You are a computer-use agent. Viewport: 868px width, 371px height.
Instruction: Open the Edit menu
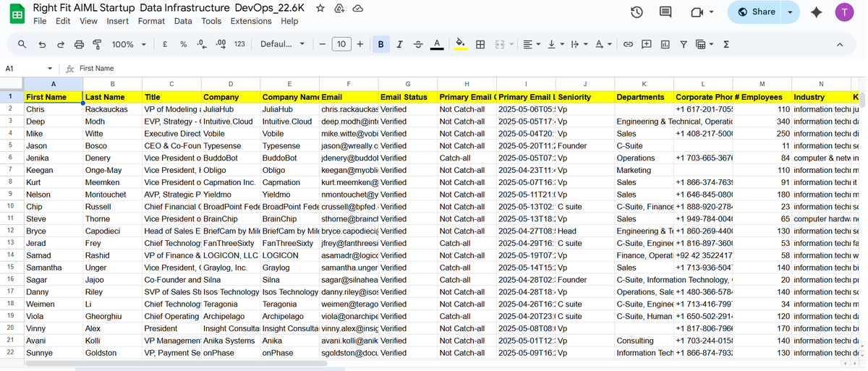coord(63,21)
